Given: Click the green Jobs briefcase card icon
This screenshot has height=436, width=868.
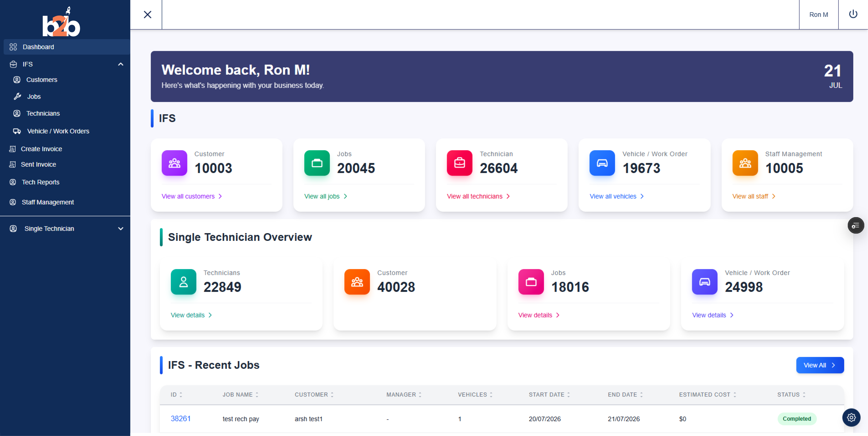Looking at the screenshot, I should [317, 163].
